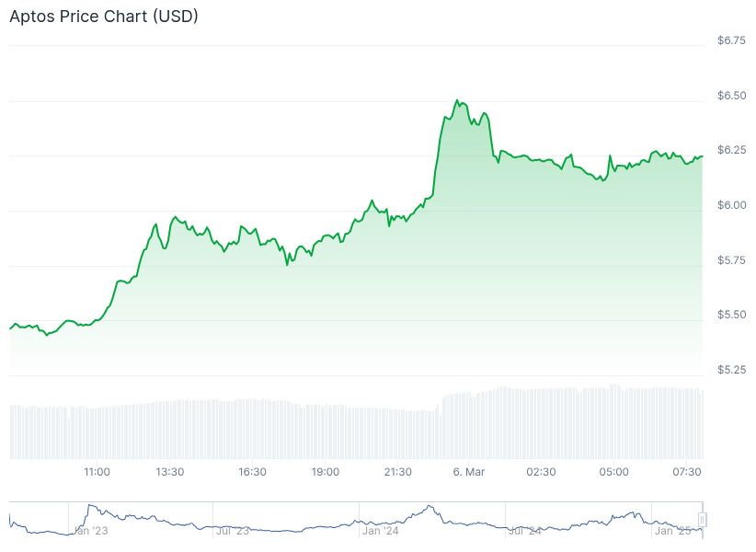Click the 13:30 time axis label
Image resolution: width=756 pixels, height=552 pixels.
pos(170,472)
